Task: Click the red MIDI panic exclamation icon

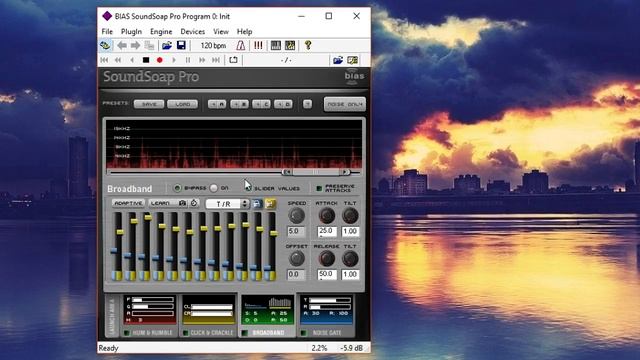Action: click(x=258, y=45)
